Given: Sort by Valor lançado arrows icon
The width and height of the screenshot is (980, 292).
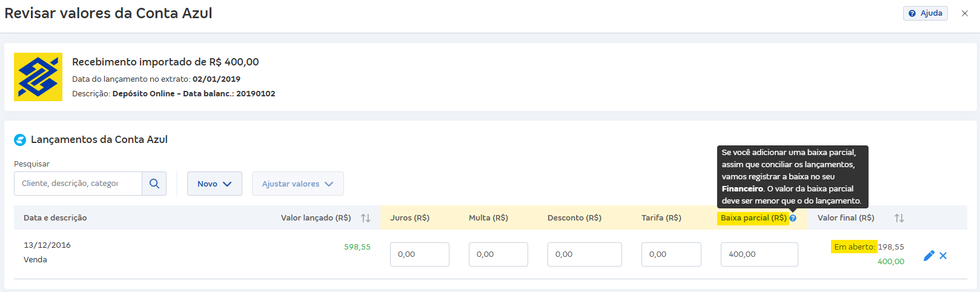Looking at the screenshot, I should pyautogui.click(x=365, y=218).
